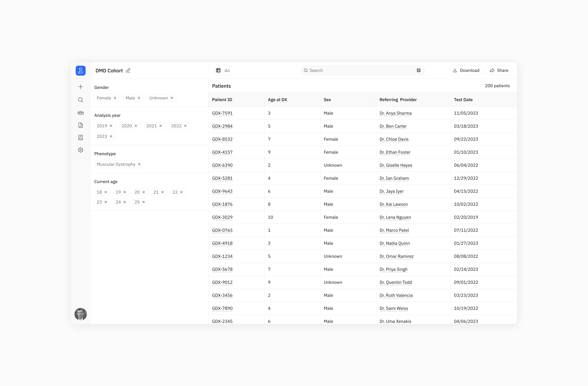Edit DMD Cohort name with pencil icon
The image size is (588, 386).
point(128,71)
